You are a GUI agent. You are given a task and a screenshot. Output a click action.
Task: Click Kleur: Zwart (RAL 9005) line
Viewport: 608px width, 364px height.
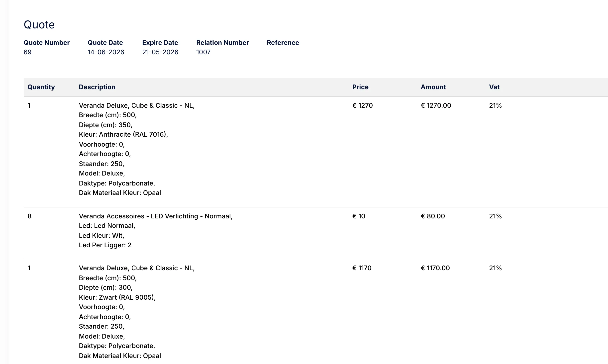(x=117, y=297)
